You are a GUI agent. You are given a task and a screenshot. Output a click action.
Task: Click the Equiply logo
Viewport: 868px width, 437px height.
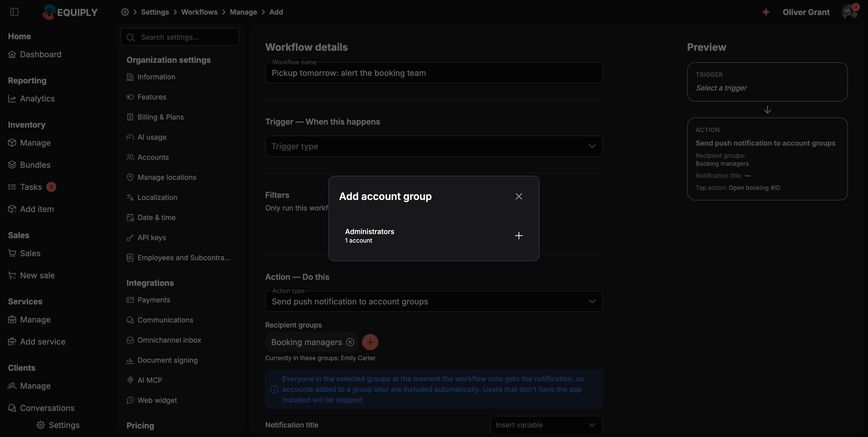pyautogui.click(x=70, y=12)
